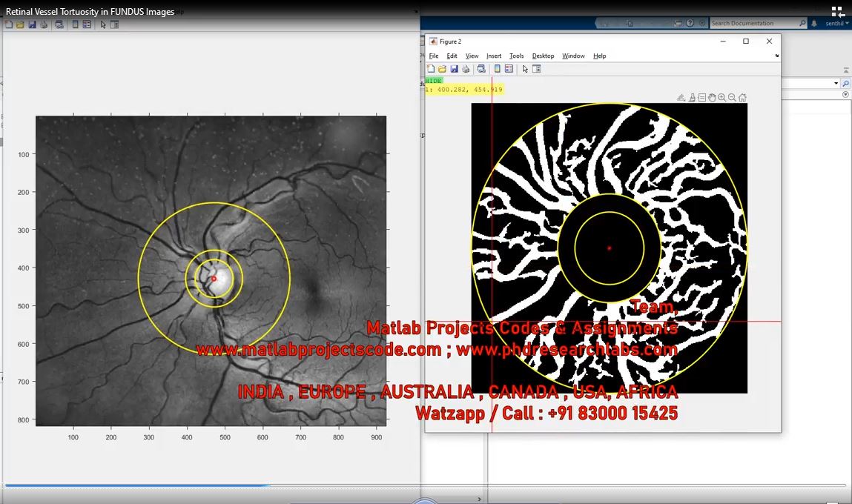
Task: Toggle the Edit Plot arrow tool
Action: [525, 69]
